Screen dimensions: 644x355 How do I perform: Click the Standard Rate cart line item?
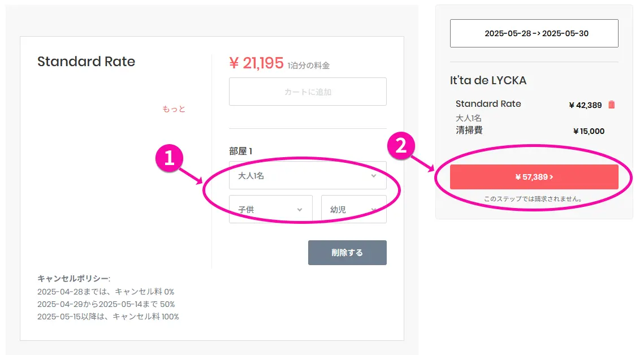(x=488, y=104)
